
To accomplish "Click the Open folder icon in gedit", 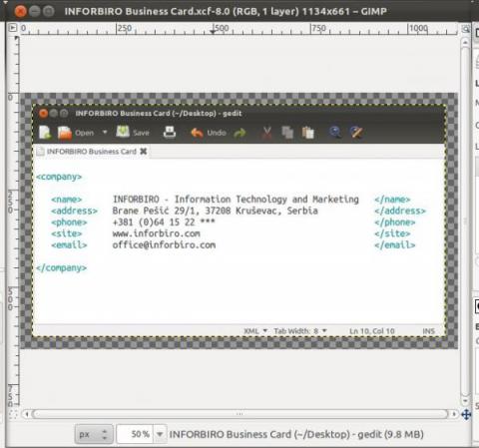I will pos(65,133).
